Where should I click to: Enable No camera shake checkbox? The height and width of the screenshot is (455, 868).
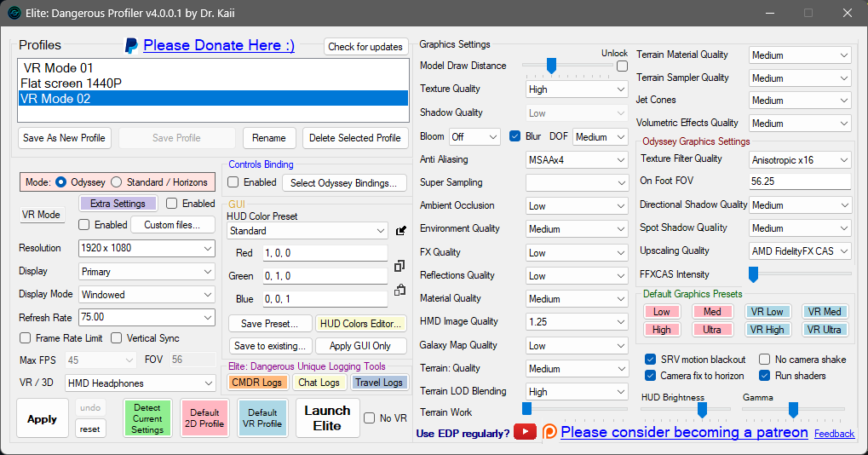764,360
